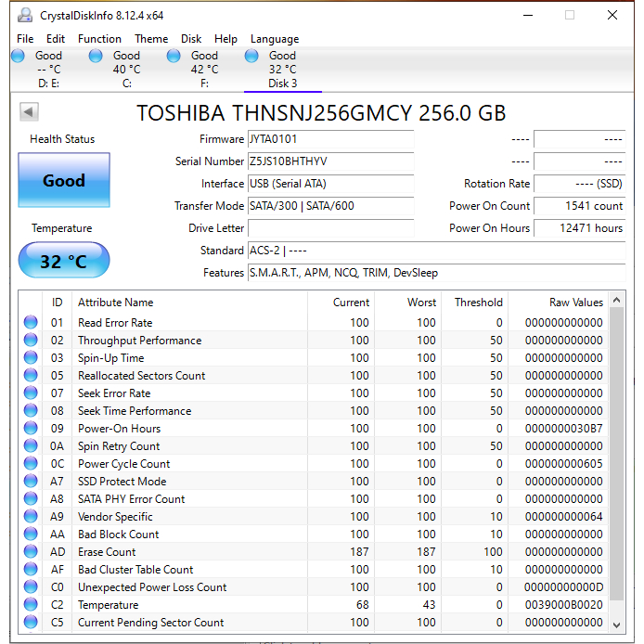Image resolution: width=644 pixels, height=644 pixels.
Task: Open the File menu
Action: point(25,39)
